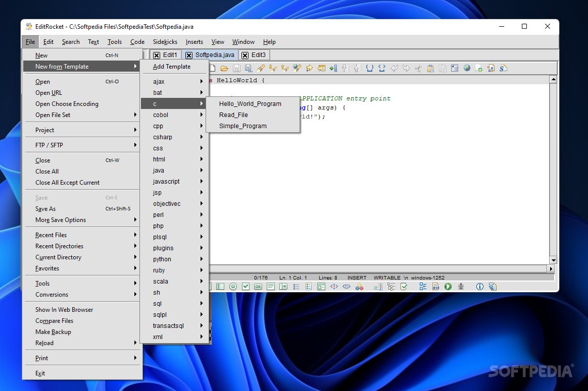This screenshot has width=588, height=391.
Task: Click the horizontal scrollbar right arrow
Action: (551, 268)
